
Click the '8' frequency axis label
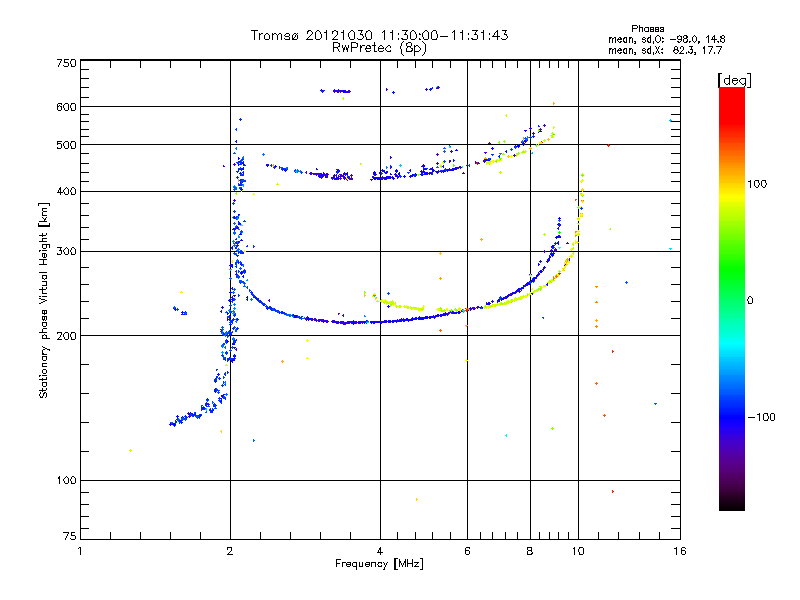point(530,551)
